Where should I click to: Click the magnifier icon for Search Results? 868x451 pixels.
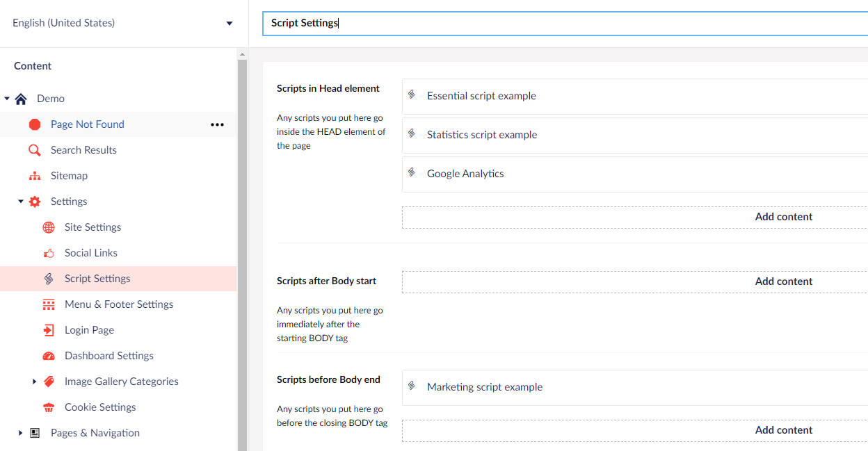click(x=35, y=150)
